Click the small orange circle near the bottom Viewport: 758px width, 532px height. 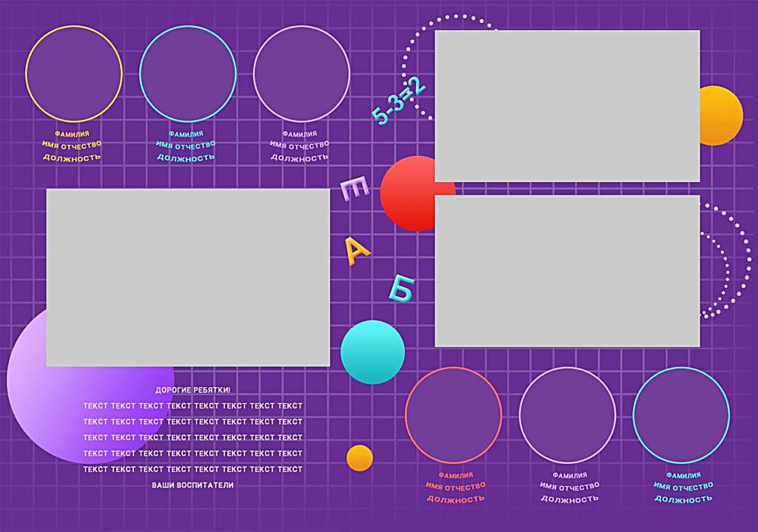(x=360, y=457)
